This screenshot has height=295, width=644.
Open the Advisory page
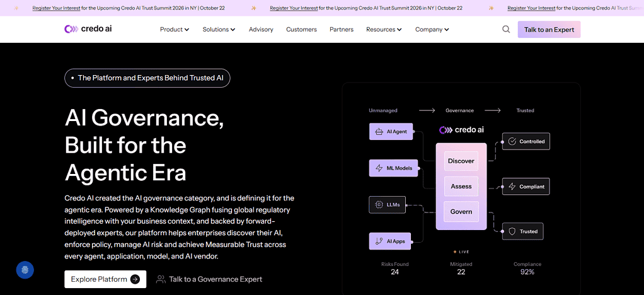click(x=261, y=29)
